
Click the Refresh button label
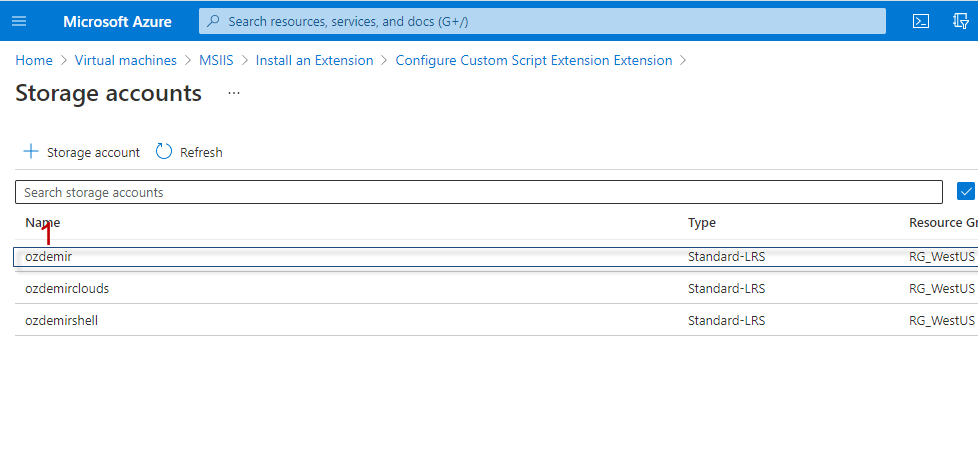(201, 152)
